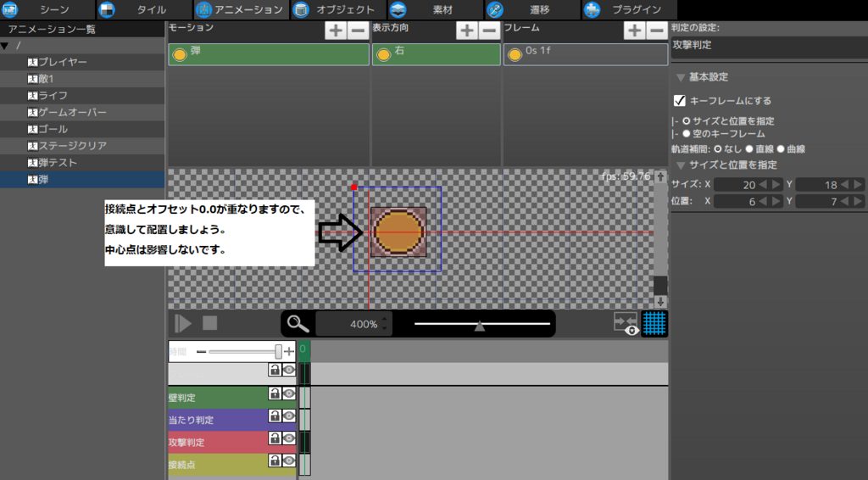The height and width of the screenshot is (480, 868).
Task: Add a new motion with plus button
Action: pos(336,31)
